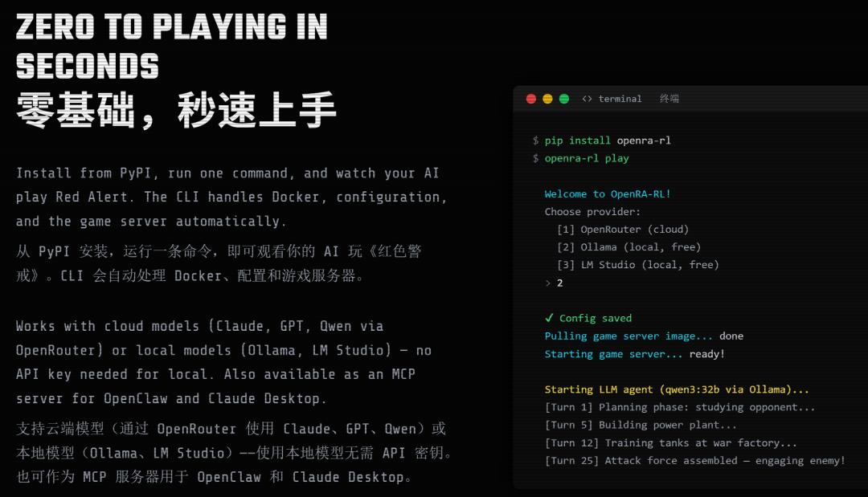Click the 'openra-rl play' command line
Screen dimensions: 868x497
[x=581, y=158]
